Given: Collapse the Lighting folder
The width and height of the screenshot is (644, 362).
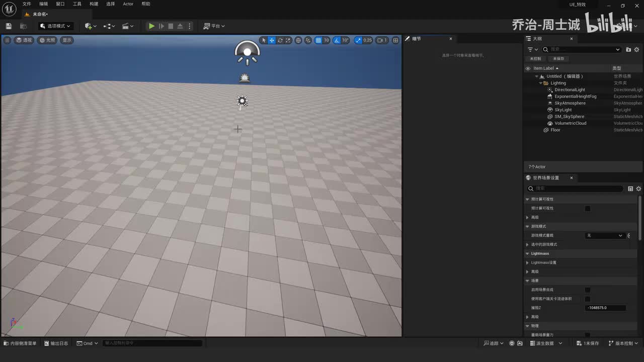Looking at the screenshot, I should (x=541, y=83).
